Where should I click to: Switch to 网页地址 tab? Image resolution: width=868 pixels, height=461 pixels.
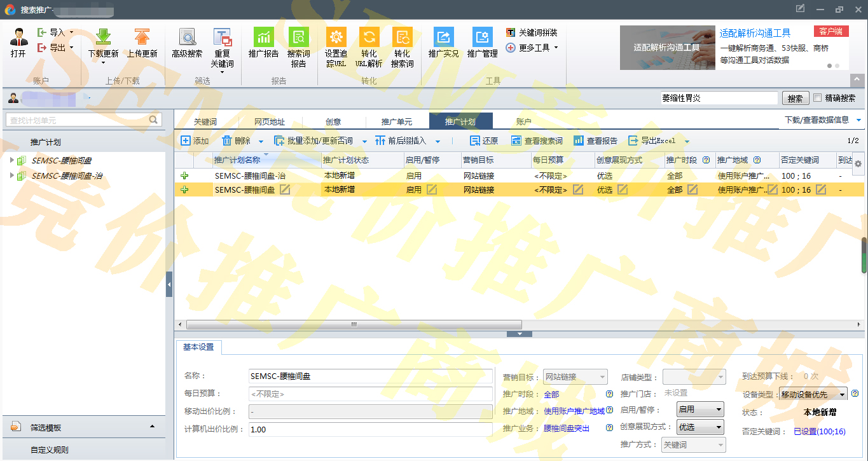tap(270, 121)
